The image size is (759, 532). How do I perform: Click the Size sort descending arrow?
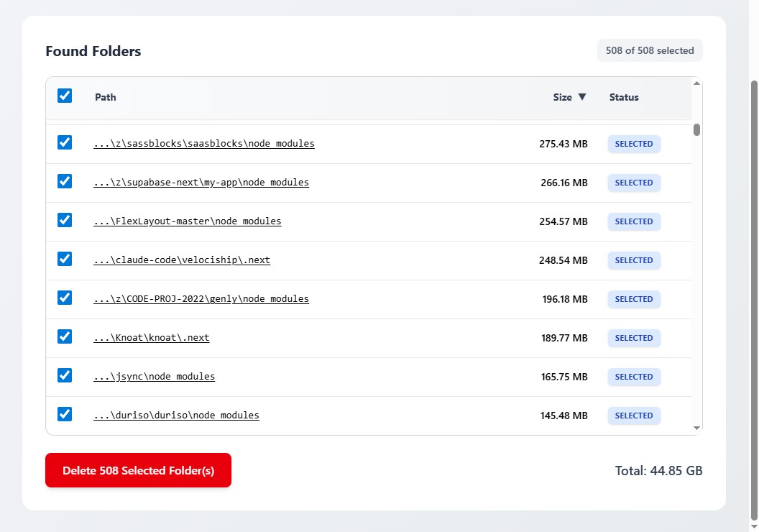(582, 97)
